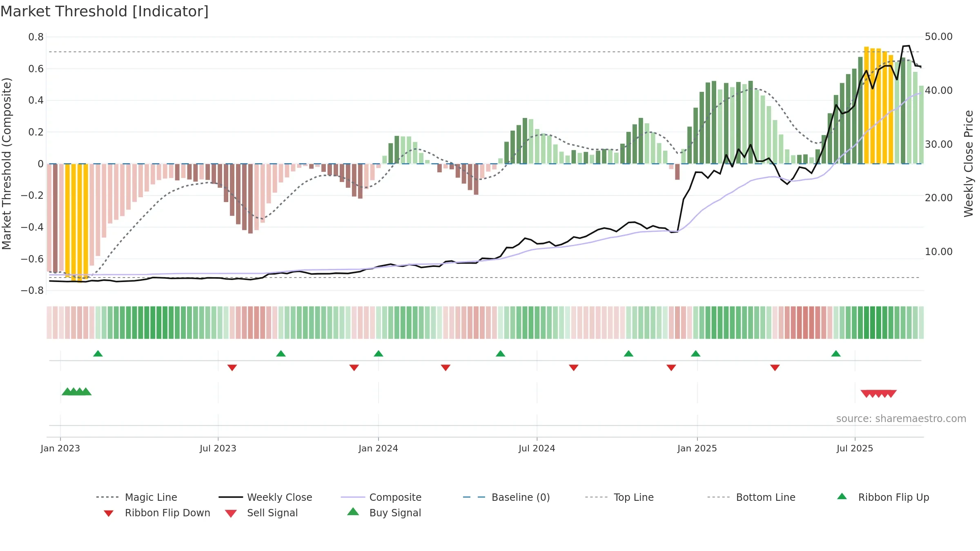980x551 pixels.
Task: Click the ribbon flip up marker in September 2023
Action: 281,353
